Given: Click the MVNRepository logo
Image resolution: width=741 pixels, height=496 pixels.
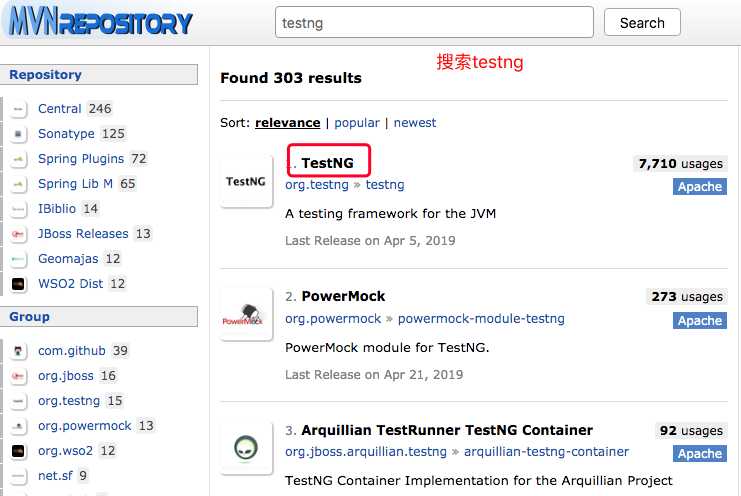Looking at the screenshot, I should (x=101, y=22).
